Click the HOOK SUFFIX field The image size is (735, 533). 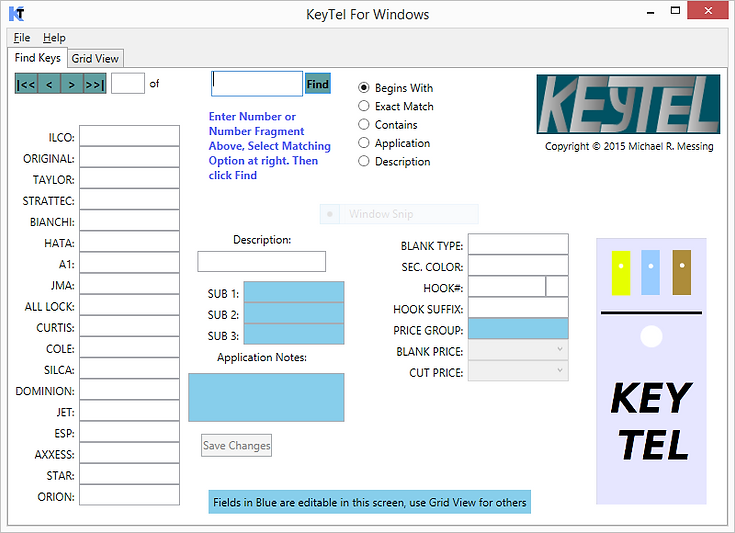[x=518, y=308]
